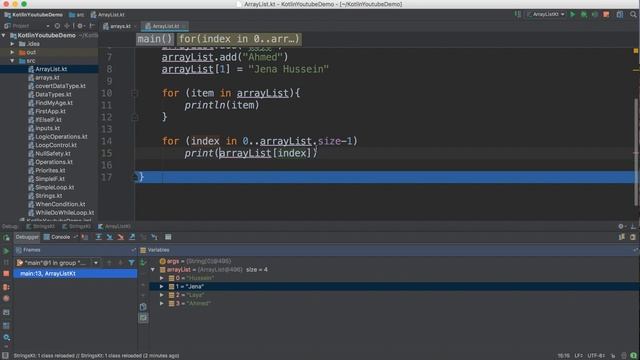Screen dimensions: 640x360
Task: Open Strings.kt in the project tree
Action: (49, 196)
